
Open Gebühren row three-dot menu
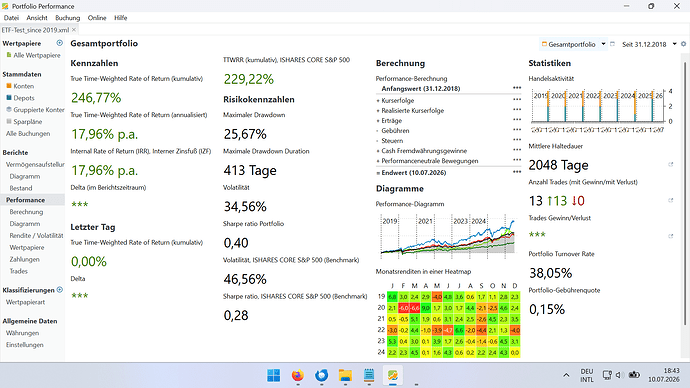(517, 130)
